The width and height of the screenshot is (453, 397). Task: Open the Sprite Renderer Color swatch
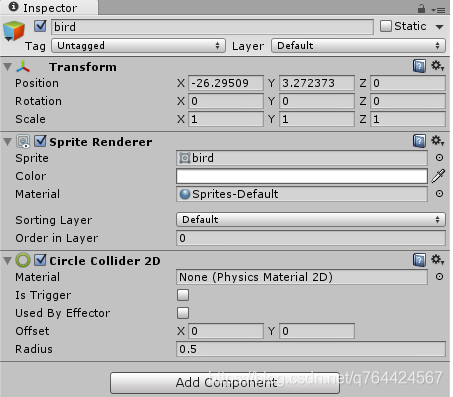click(302, 176)
